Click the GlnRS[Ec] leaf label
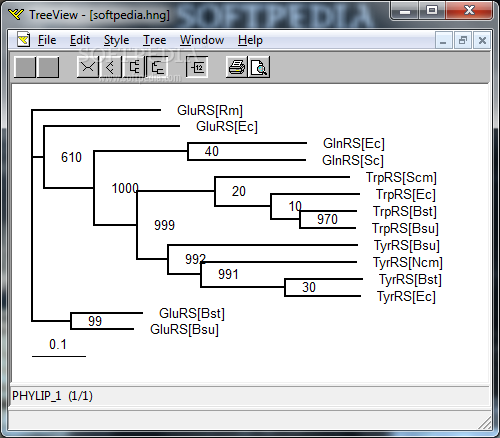Viewport: 500px width, 438px height. (354, 144)
